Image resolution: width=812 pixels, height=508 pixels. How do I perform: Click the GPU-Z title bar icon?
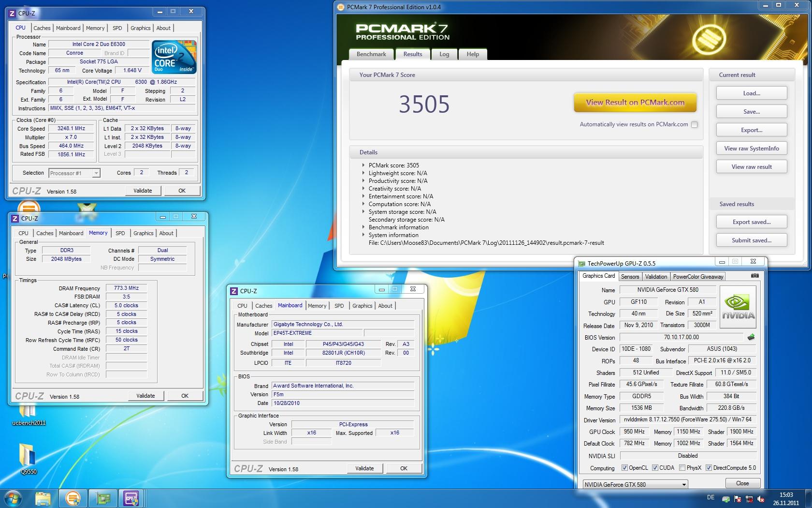[x=581, y=263]
